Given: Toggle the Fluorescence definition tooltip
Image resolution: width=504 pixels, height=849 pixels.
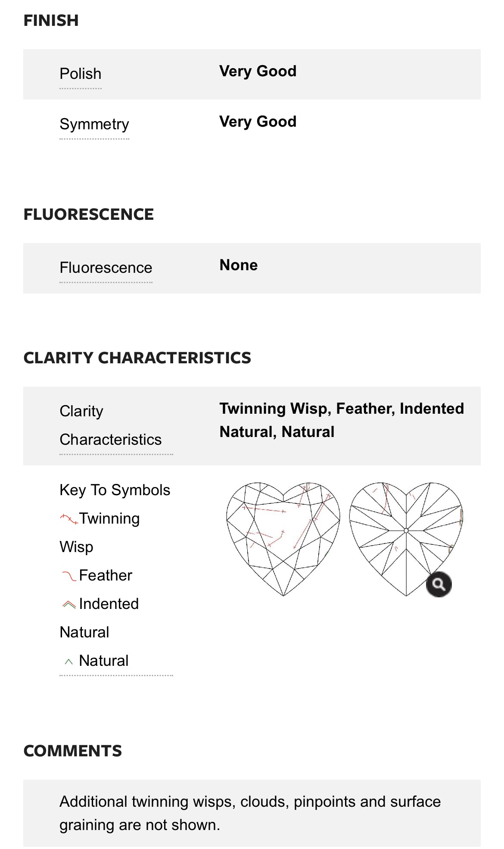Looking at the screenshot, I should 106,268.
